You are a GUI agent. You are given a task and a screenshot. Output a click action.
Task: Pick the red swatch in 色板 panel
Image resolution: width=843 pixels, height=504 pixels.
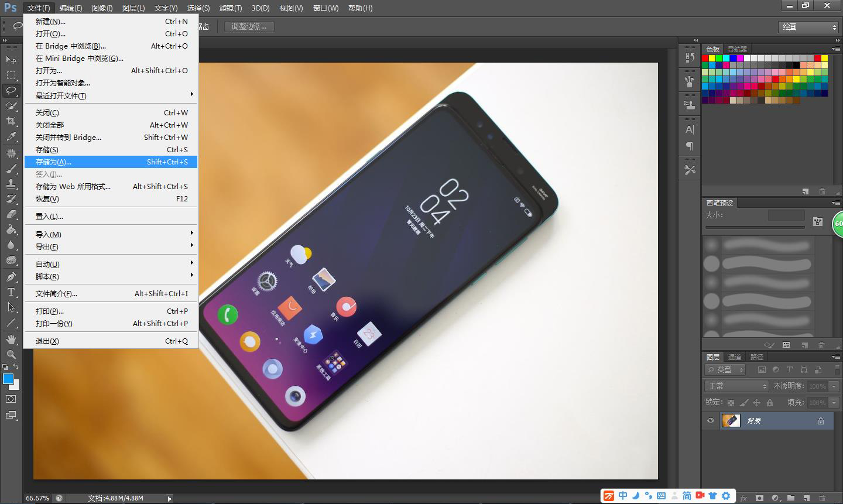[x=705, y=58]
